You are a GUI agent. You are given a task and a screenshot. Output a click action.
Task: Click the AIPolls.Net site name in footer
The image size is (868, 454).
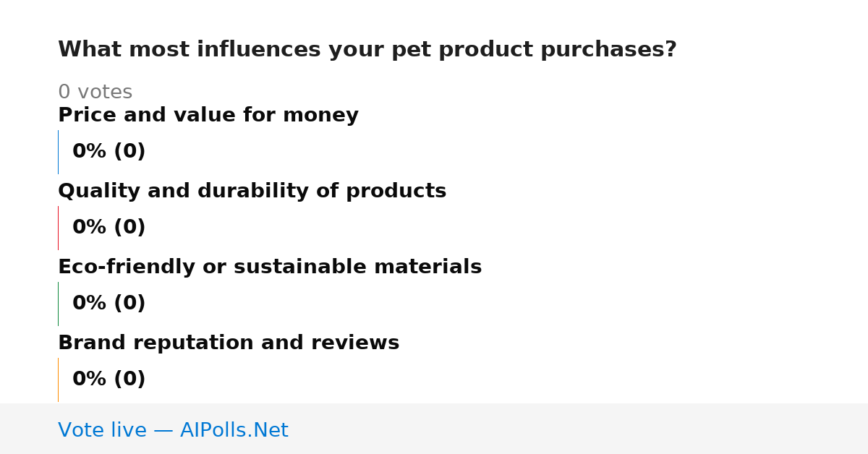coord(234,431)
